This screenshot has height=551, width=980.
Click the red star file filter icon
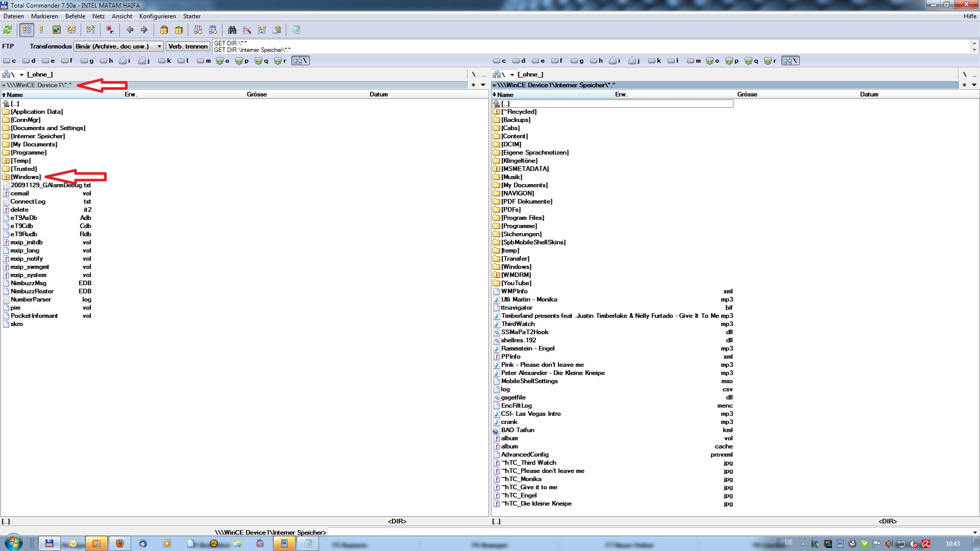click(110, 30)
